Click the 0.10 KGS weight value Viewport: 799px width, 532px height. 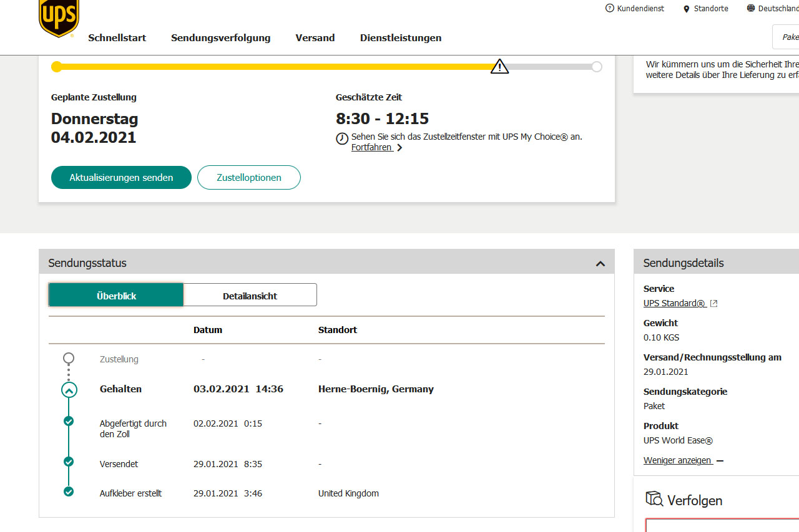pos(661,337)
